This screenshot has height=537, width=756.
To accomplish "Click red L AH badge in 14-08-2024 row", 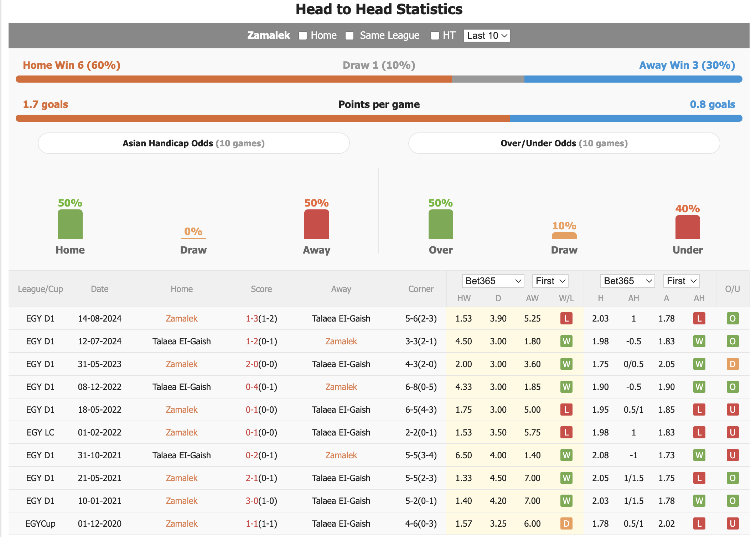I will tap(699, 318).
